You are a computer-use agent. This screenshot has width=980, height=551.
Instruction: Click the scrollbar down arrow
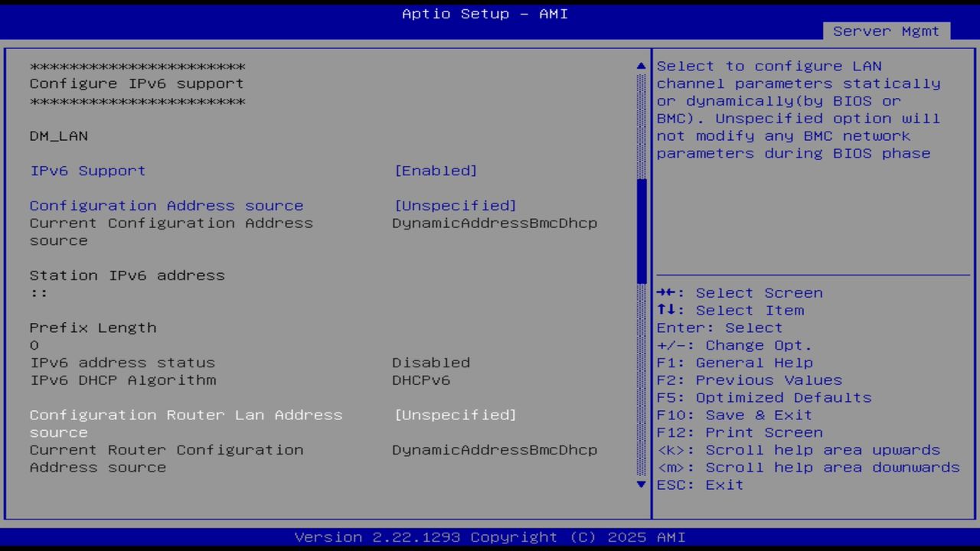[640, 484]
